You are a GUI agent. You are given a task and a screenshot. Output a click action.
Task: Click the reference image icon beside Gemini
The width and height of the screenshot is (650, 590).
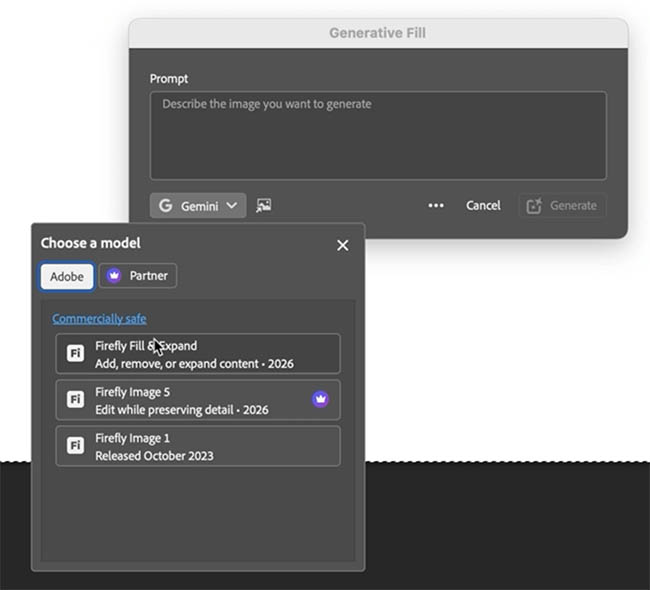click(x=264, y=205)
